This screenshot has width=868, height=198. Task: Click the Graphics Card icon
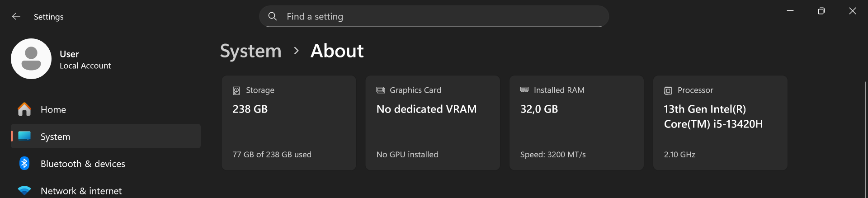click(381, 90)
